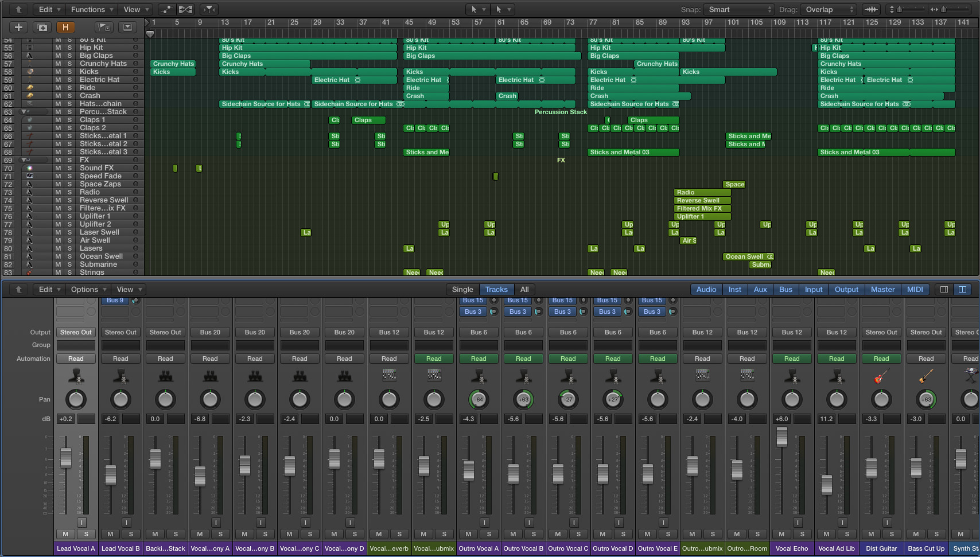Enable Flex mode using the flex icon
The image size is (980, 557).
[185, 9]
